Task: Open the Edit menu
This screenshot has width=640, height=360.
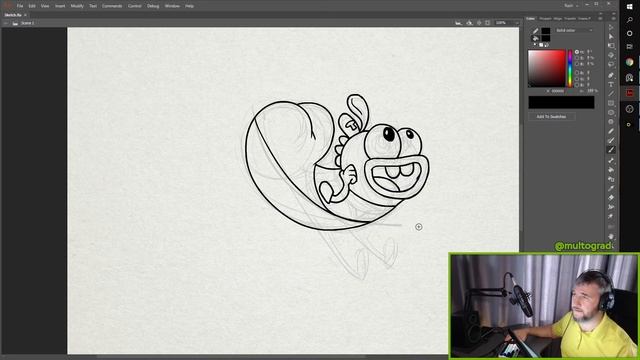Action: (32, 6)
